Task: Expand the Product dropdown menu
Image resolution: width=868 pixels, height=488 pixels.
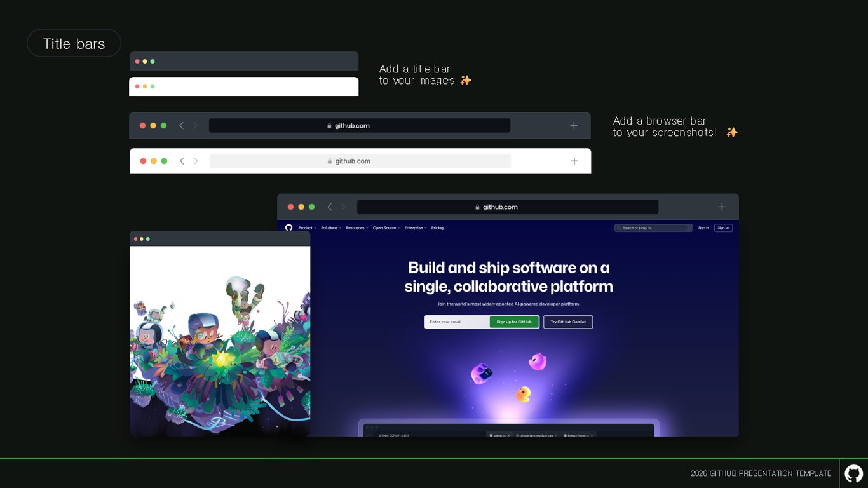Action: [307, 227]
